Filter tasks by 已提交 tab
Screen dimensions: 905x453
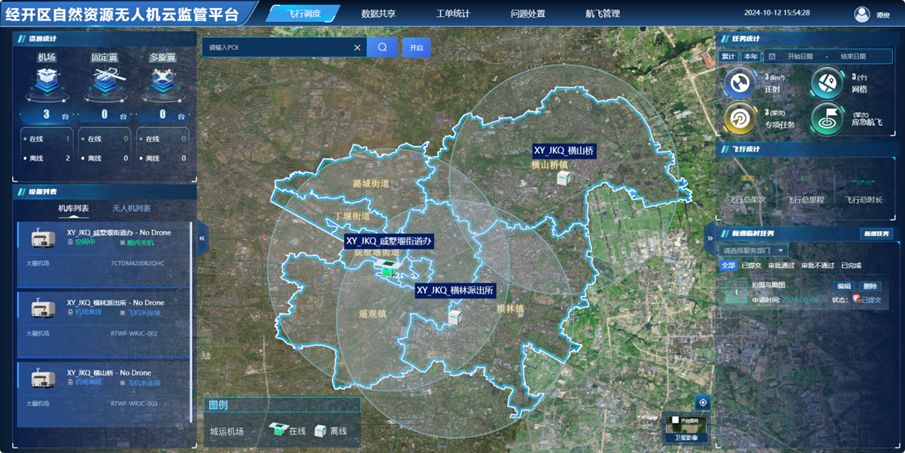[x=751, y=265]
